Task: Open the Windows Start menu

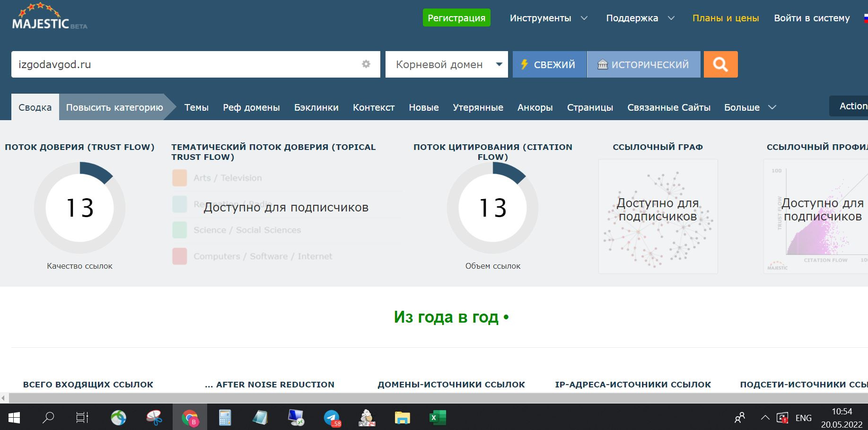Action: [x=14, y=418]
